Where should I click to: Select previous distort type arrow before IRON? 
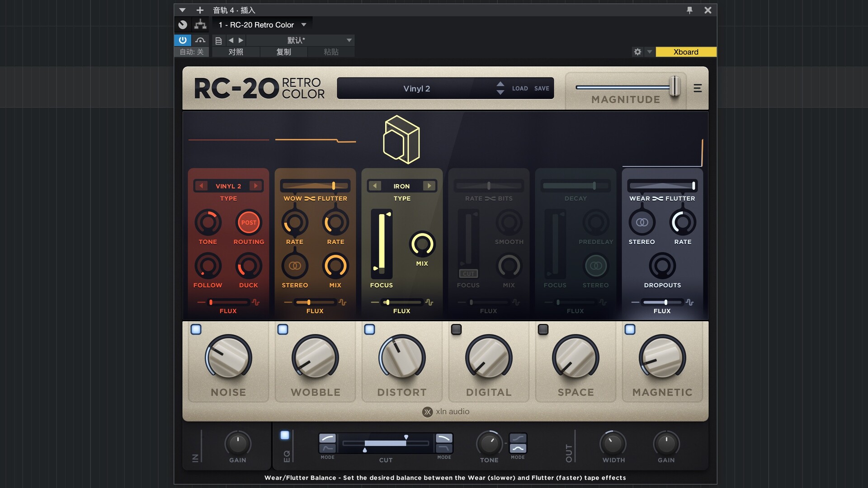(x=374, y=186)
